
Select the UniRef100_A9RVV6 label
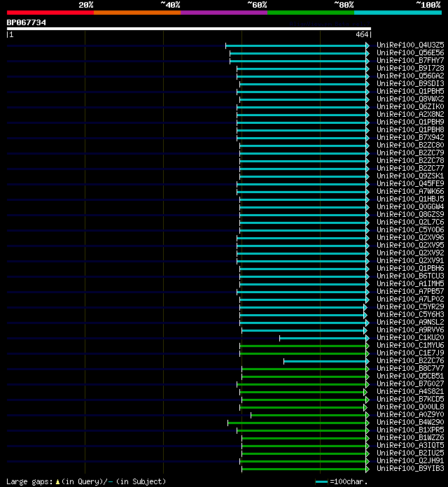click(410, 330)
